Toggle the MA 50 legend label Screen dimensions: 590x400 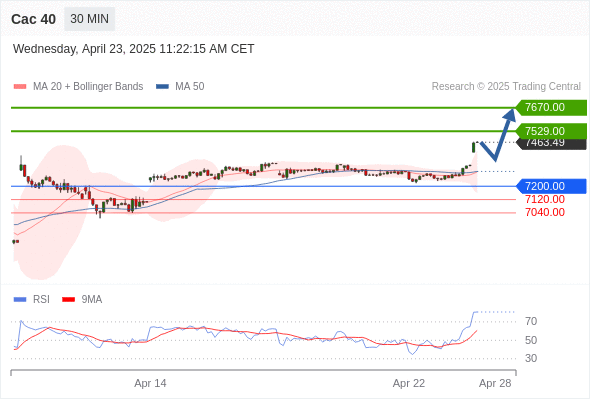[190, 87]
